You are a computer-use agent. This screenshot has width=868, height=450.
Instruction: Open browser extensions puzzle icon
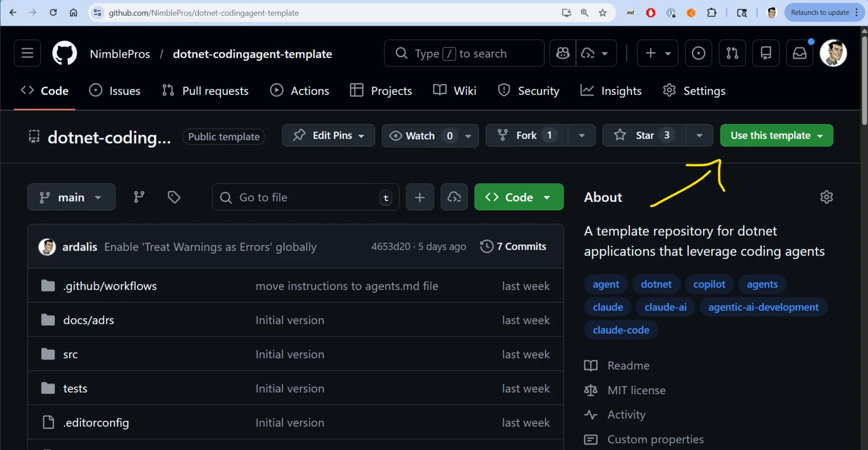tap(712, 12)
